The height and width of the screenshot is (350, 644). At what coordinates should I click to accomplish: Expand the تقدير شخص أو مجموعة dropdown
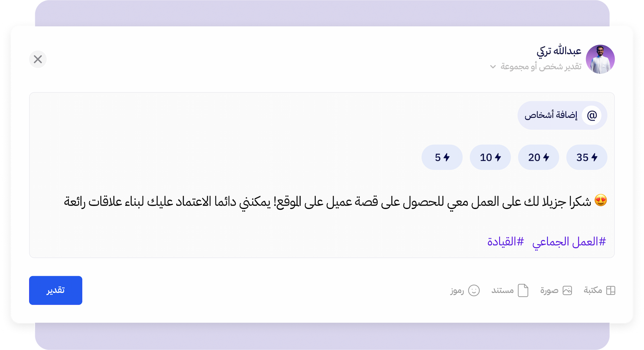[536, 67]
